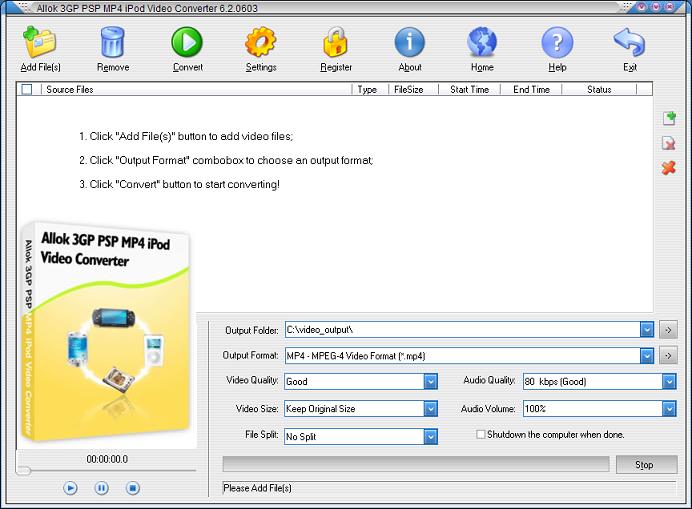
Task: Start conversion with the green Convert icon
Action: point(187,42)
